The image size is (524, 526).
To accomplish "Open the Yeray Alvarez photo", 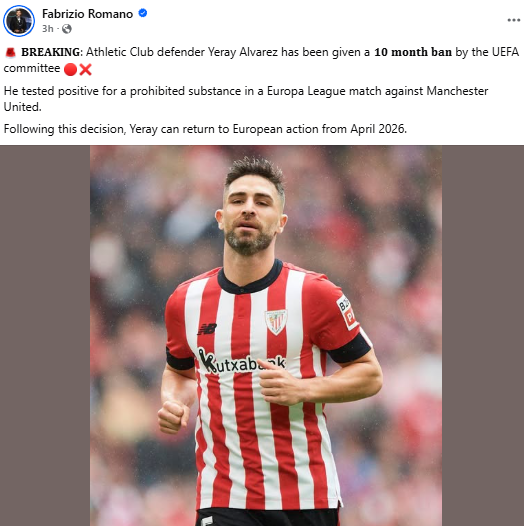I will tap(265, 335).
